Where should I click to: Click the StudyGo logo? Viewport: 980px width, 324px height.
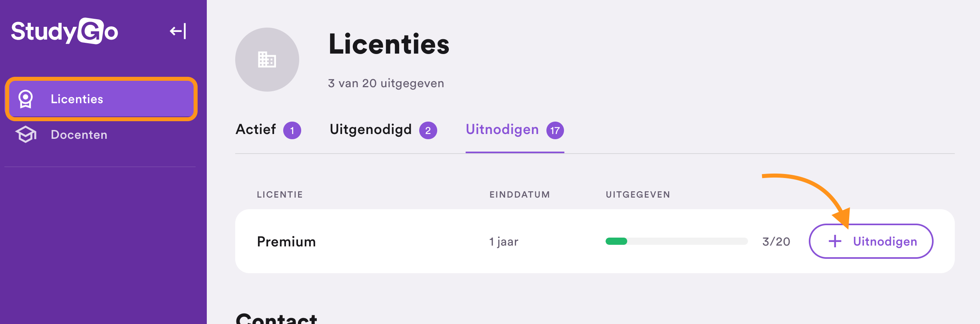(64, 31)
